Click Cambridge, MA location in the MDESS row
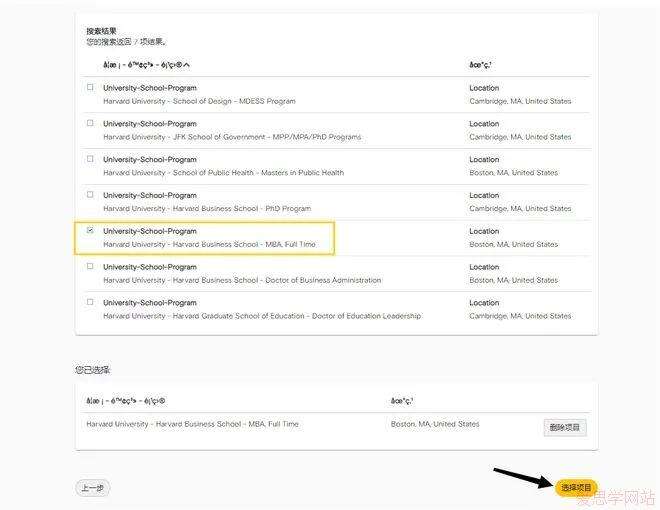Screen dimensions: 660x510 (x=520, y=101)
